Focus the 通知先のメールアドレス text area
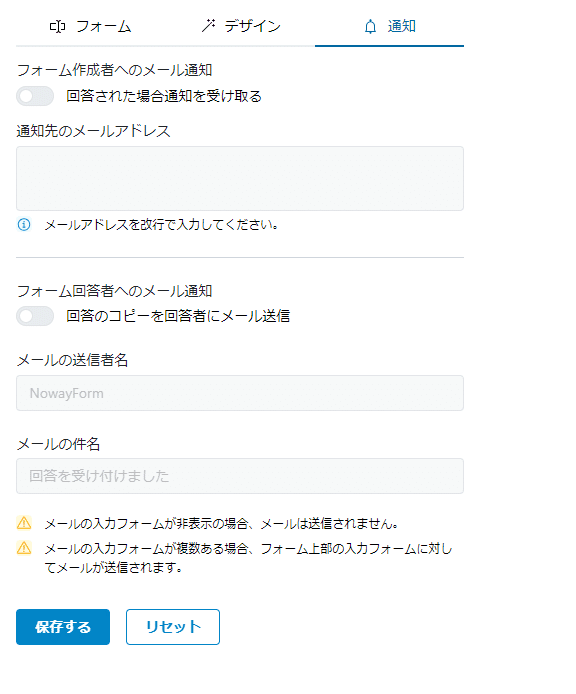The width and height of the screenshot is (576, 694). [240, 178]
